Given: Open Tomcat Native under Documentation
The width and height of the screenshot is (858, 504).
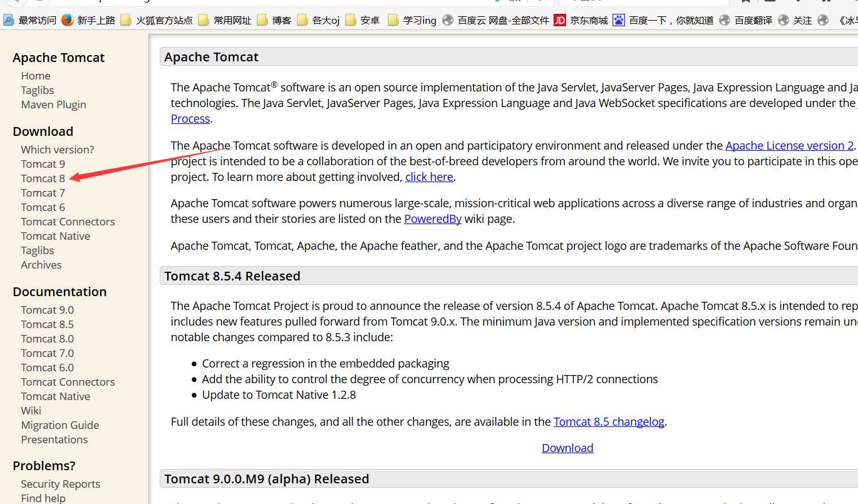Looking at the screenshot, I should click(56, 396).
